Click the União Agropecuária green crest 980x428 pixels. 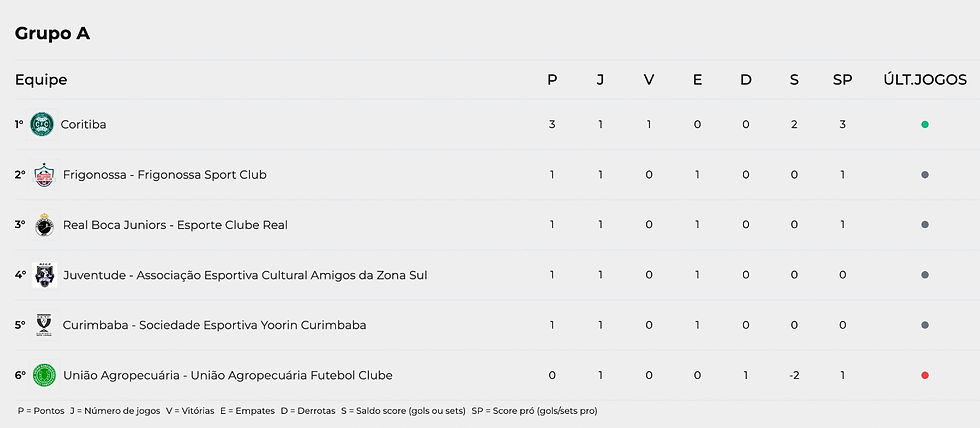(44, 376)
